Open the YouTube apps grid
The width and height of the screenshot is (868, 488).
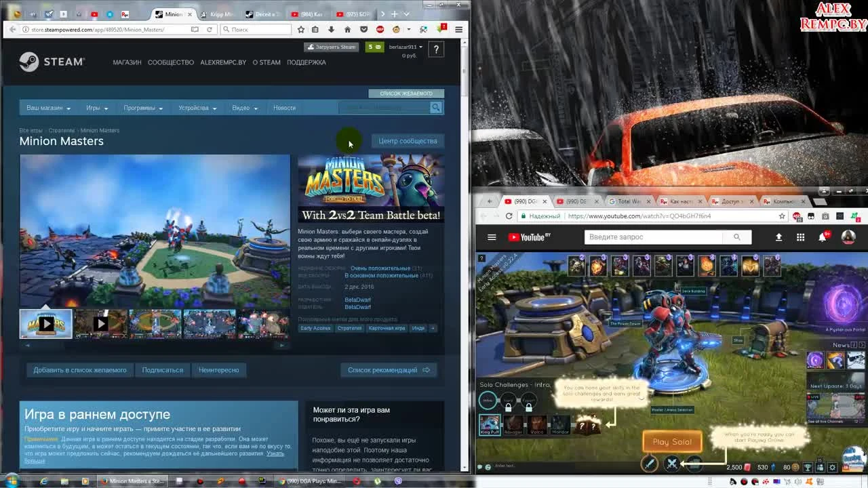click(800, 237)
